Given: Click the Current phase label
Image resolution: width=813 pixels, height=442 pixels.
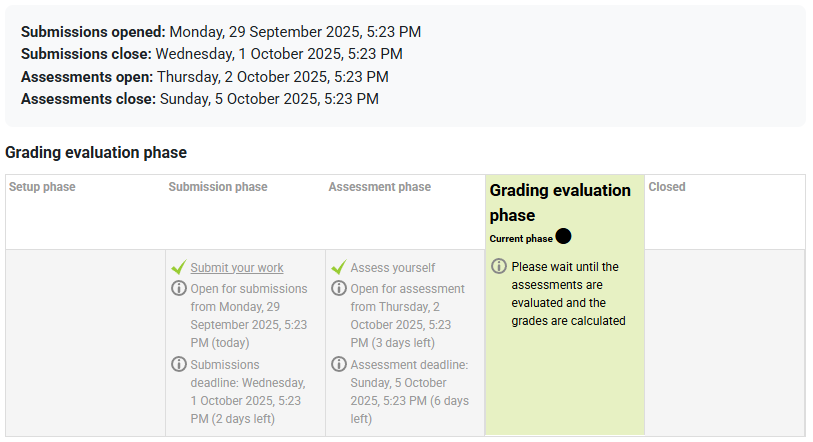Looking at the screenshot, I should click(521, 239).
